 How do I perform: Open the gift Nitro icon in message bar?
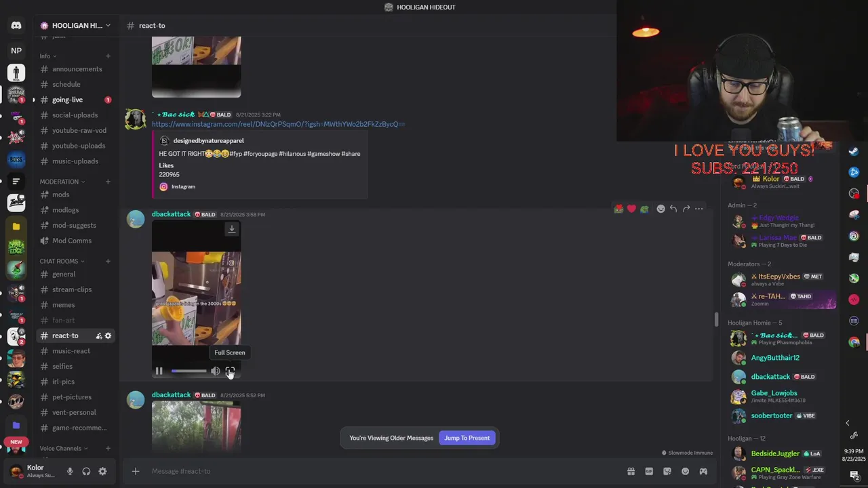(631, 471)
